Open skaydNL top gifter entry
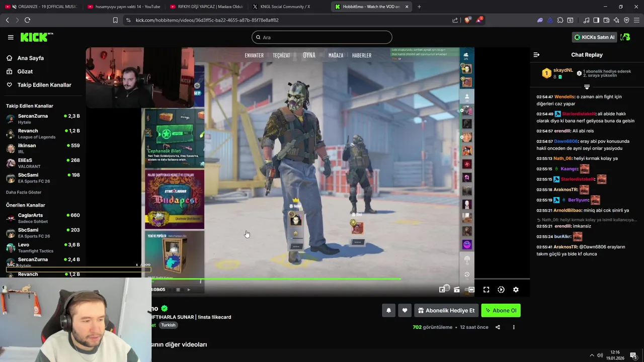Screen dimensions: 644x362 pyautogui.click(x=563, y=70)
